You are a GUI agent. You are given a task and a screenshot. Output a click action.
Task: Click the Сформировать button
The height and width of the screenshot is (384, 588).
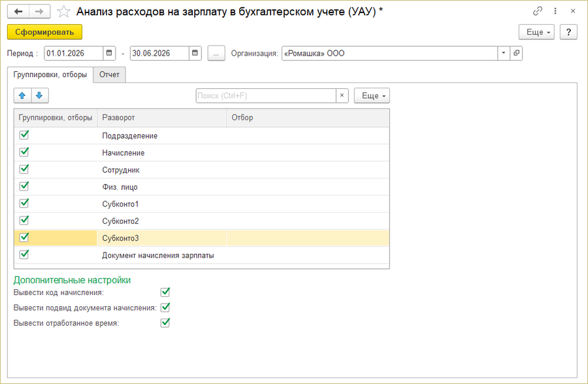[x=44, y=32]
